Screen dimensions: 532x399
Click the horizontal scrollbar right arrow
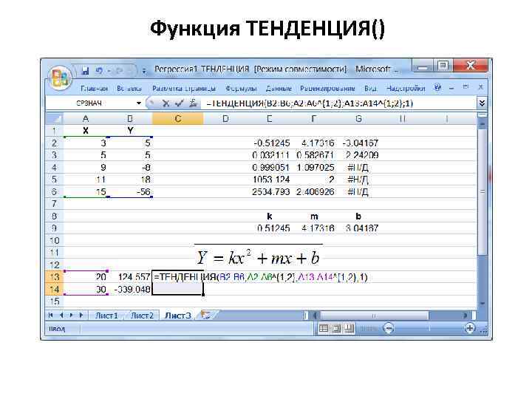click(x=465, y=316)
